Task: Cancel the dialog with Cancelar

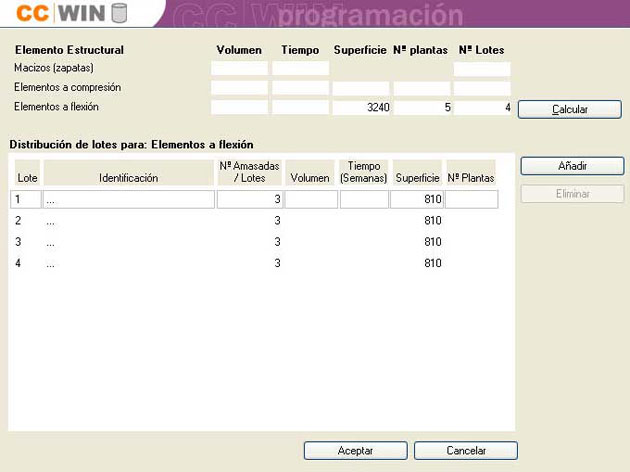Action: pos(465,451)
